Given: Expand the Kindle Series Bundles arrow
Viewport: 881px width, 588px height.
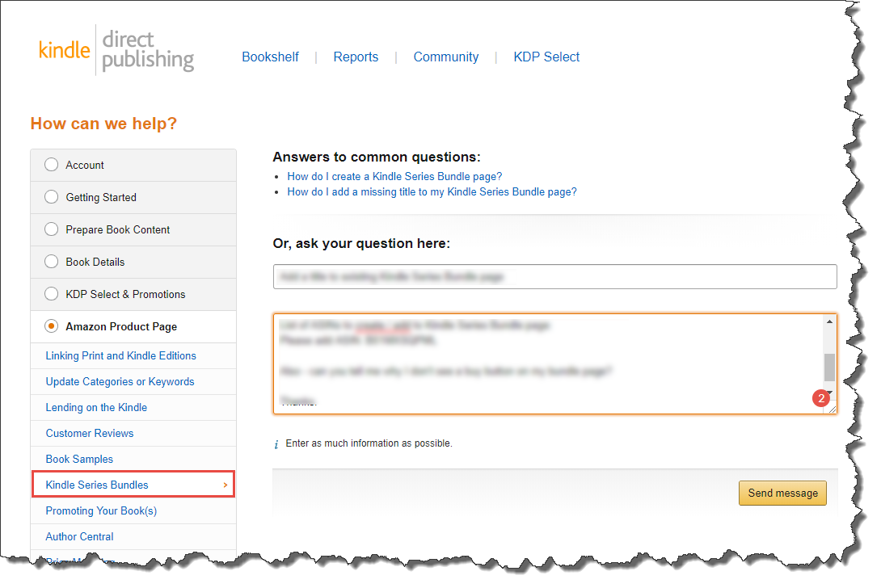Looking at the screenshot, I should 226,485.
